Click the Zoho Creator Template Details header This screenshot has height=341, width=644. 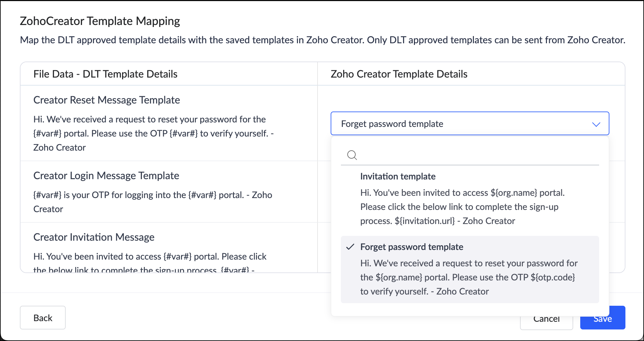[x=399, y=74]
